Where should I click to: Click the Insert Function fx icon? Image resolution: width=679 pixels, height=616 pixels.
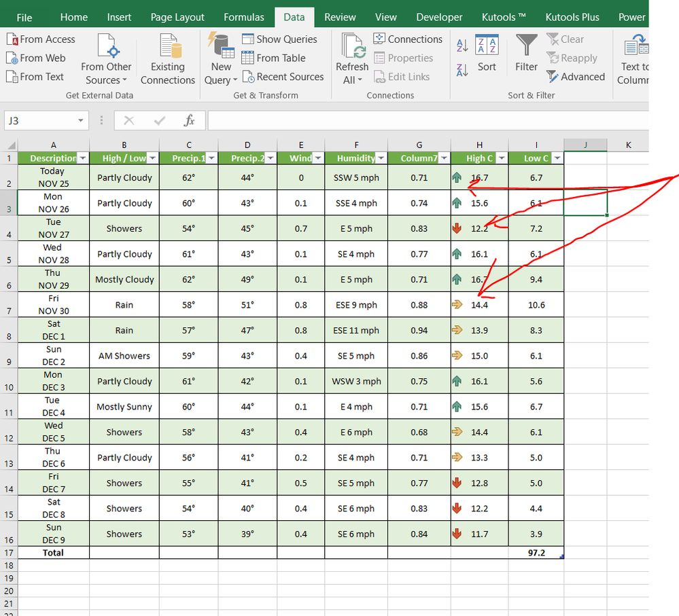pyautogui.click(x=190, y=121)
